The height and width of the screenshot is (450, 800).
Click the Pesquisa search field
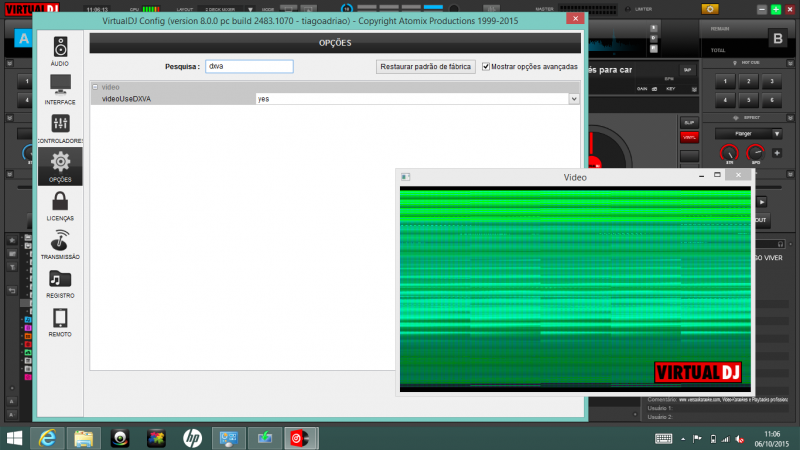pyautogui.click(x=249, y=66)
